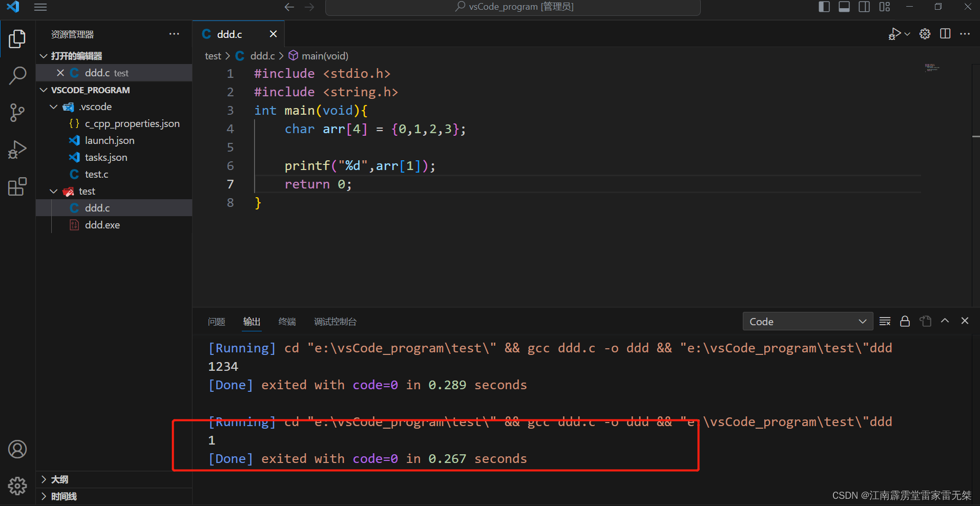Click line number 4 in gutter

pyautogui.click(x=230, y=129)
